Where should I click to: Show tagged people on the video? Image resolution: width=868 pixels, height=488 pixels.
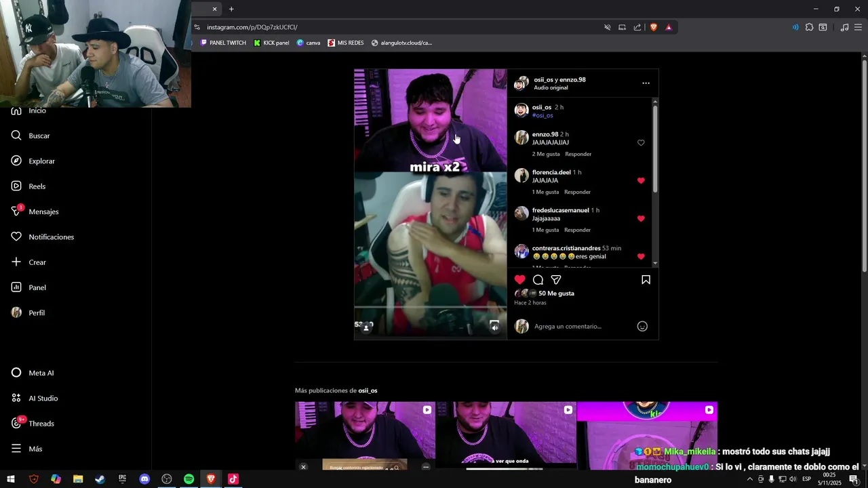366,328
